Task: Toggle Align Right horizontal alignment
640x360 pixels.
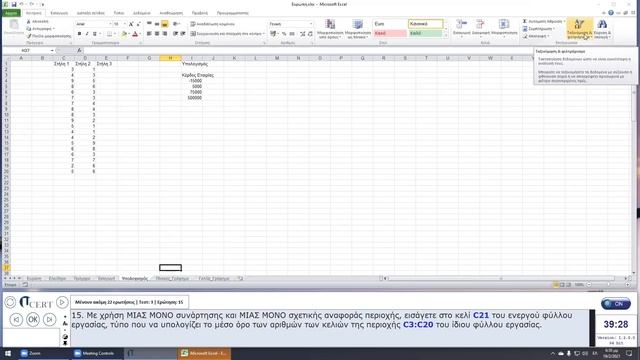Action: tap(164, 33)
